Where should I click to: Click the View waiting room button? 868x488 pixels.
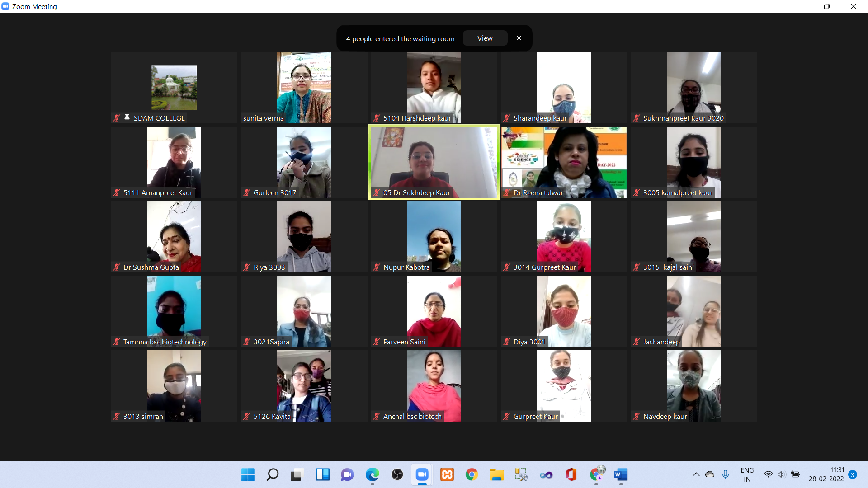pyautogui.click(x=485, y=38)
